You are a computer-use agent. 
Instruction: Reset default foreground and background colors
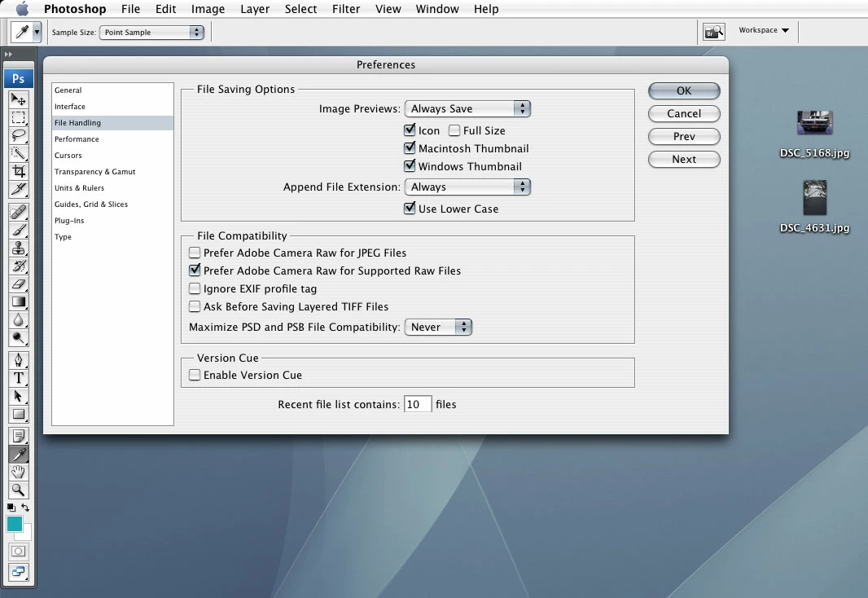(11, 508)
